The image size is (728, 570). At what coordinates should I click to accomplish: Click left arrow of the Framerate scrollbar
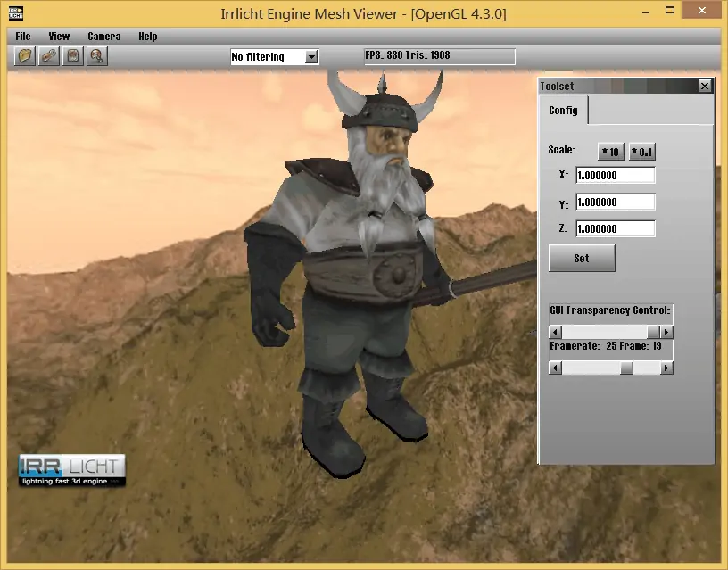pyautogui.click(x=556, y=368)
